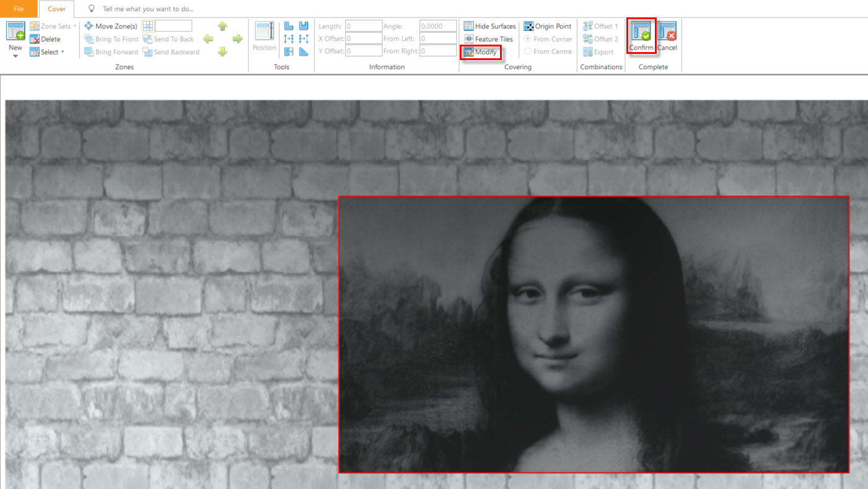Screen dimensions: 868x489
Task: Click Send Backward
Action: [x=171, y=52]
